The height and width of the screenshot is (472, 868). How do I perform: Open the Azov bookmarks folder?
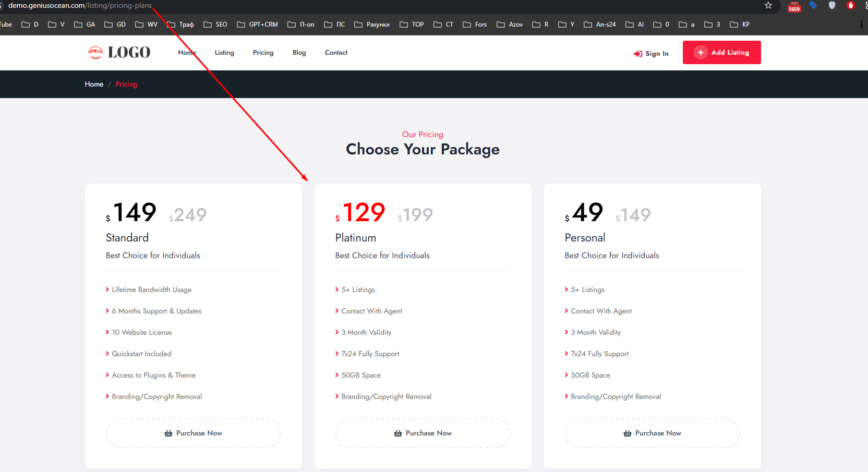pos(510,25)
